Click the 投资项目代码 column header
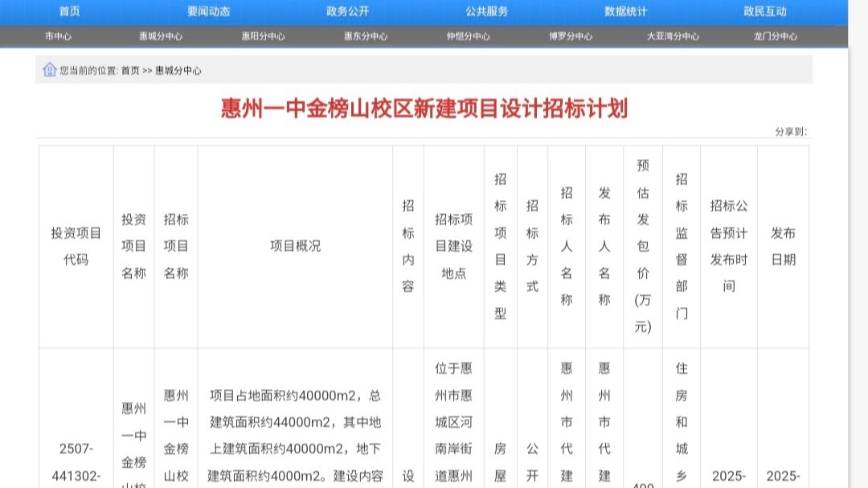This screenshot has height=488, width=868. coord(76,247)
